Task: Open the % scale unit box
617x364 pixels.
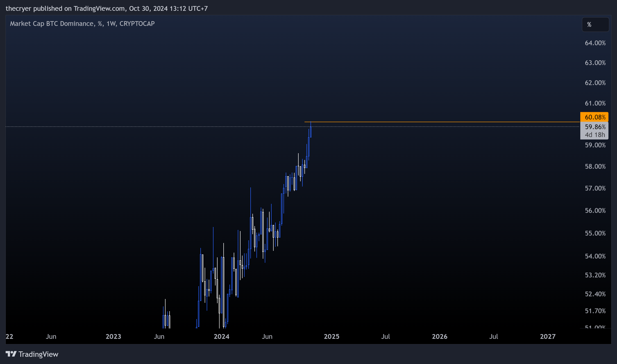Action: point(595,25)
